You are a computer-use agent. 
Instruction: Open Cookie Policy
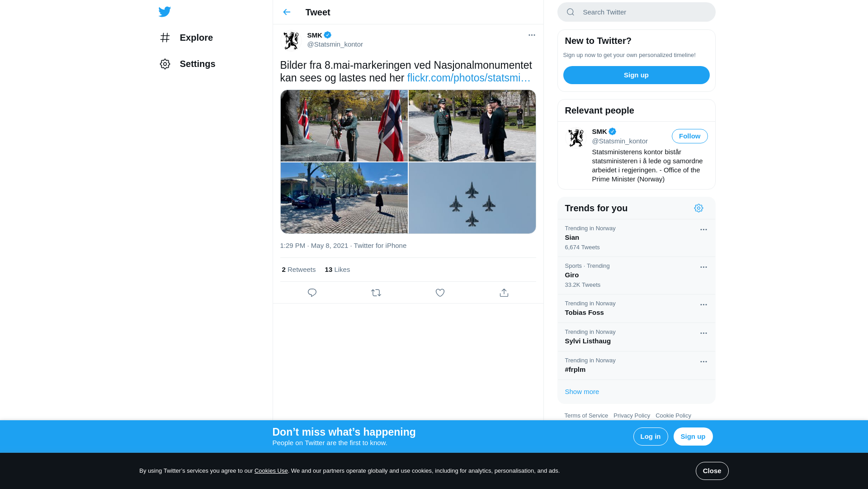[673, 416]
